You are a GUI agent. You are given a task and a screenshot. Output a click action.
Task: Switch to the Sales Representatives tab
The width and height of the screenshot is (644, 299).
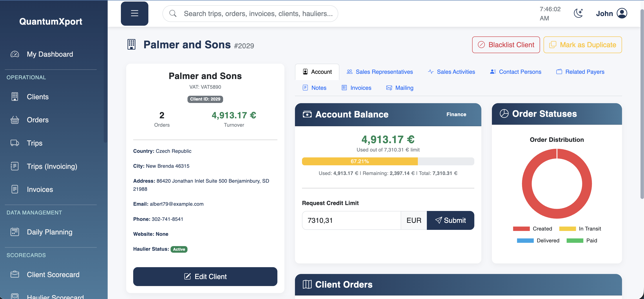click(380, 72)
